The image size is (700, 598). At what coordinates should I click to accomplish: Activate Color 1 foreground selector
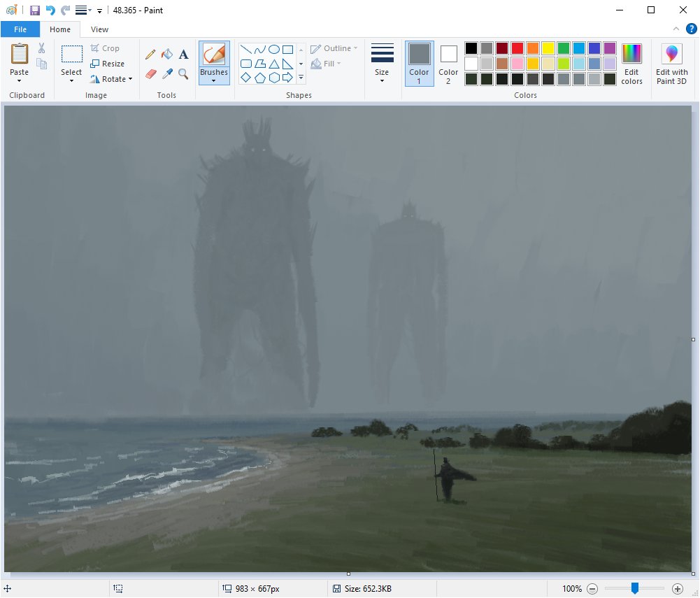coord(419,64)
